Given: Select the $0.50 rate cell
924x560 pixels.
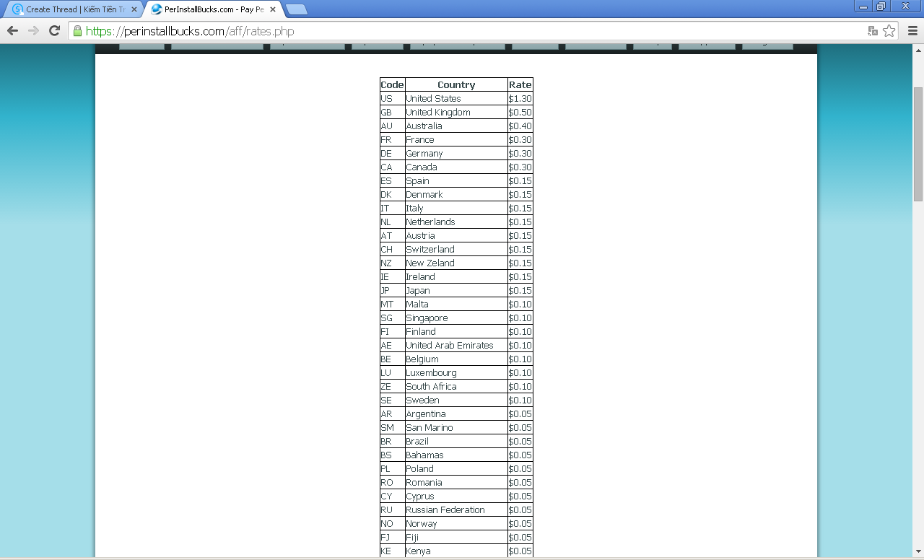Looking at the screenshot, I should (520, 112).
